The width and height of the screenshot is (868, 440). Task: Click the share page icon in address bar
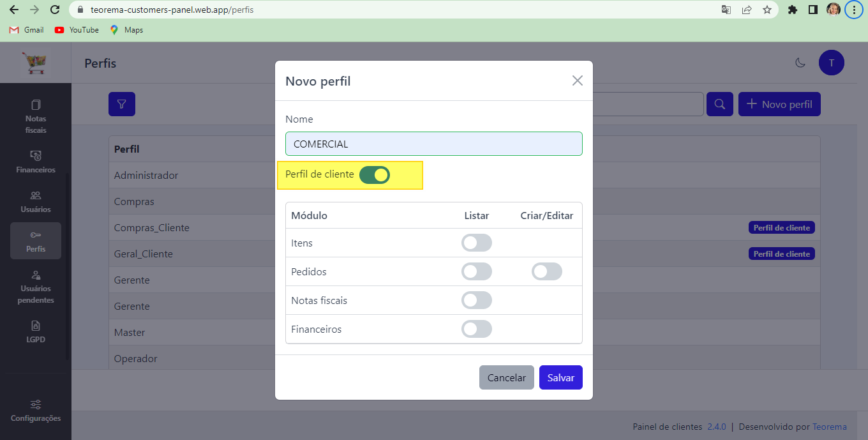746,10
